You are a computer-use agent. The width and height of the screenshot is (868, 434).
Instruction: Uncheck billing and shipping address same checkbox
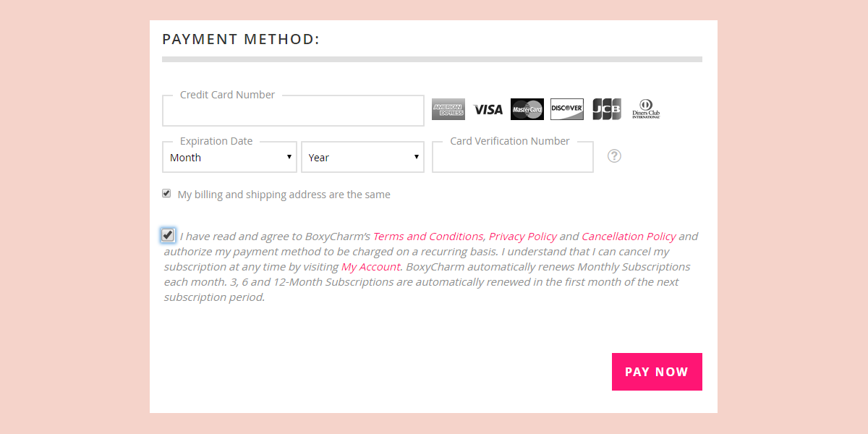(166, 194)
